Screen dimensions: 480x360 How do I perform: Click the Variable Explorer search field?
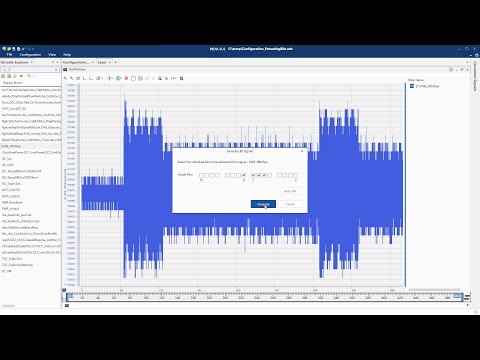click(29, 69)
